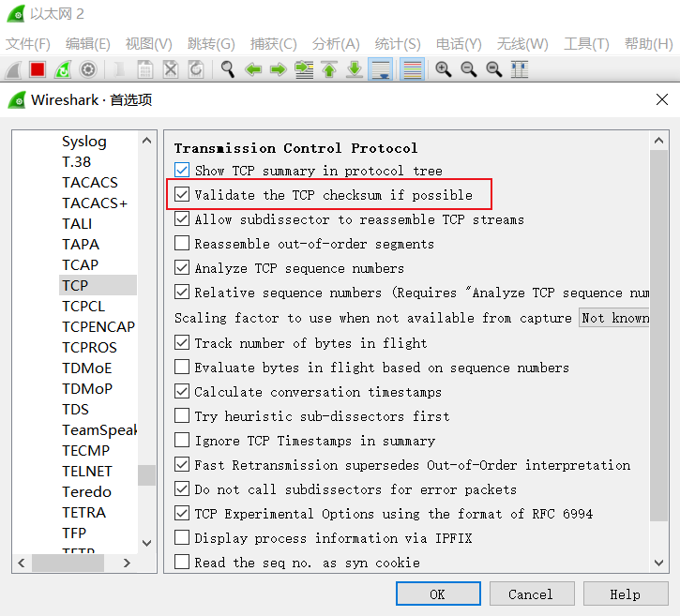Reset text to normal size icon
Screen dimensions: 680x616
pyautogui.click(x=494, y=69)
